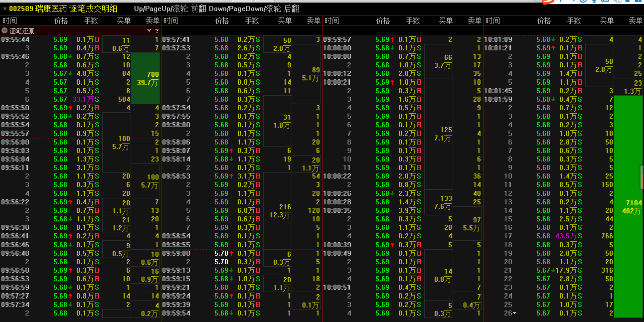
Task: Close the 逐笔成交明细 panel with the X
Action: coord(5,9)
